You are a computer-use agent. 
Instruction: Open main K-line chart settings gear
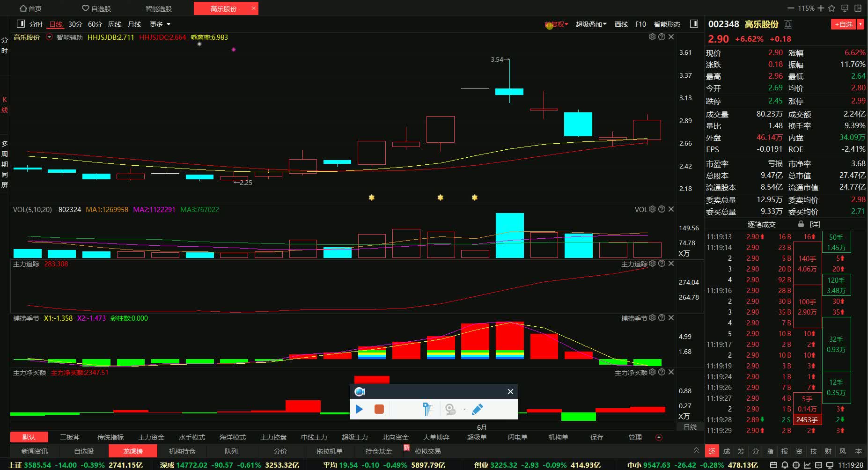pos(652,37)
